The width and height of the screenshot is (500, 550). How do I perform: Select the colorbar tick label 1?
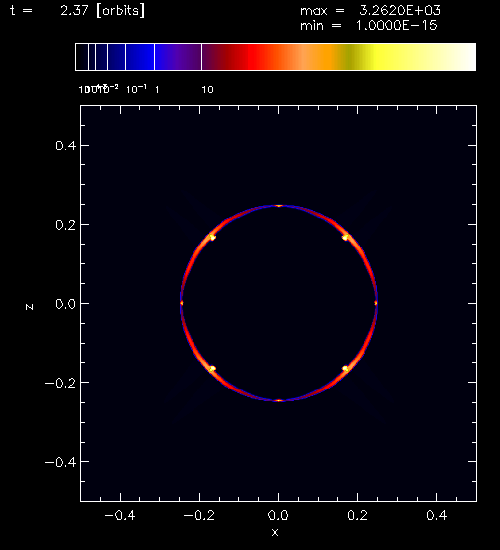click(157, 90)
